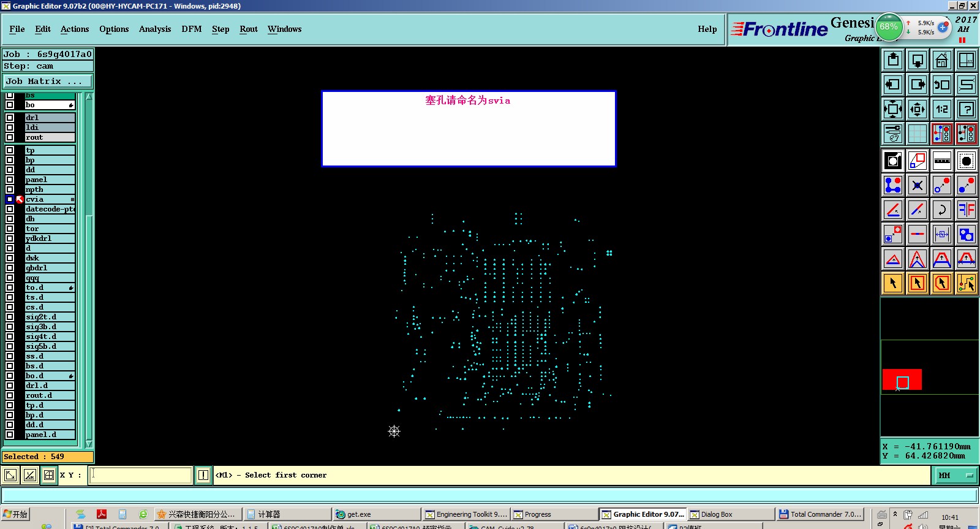
Task: Toggle the cvia layer checkbox
Action: [10, 199]
